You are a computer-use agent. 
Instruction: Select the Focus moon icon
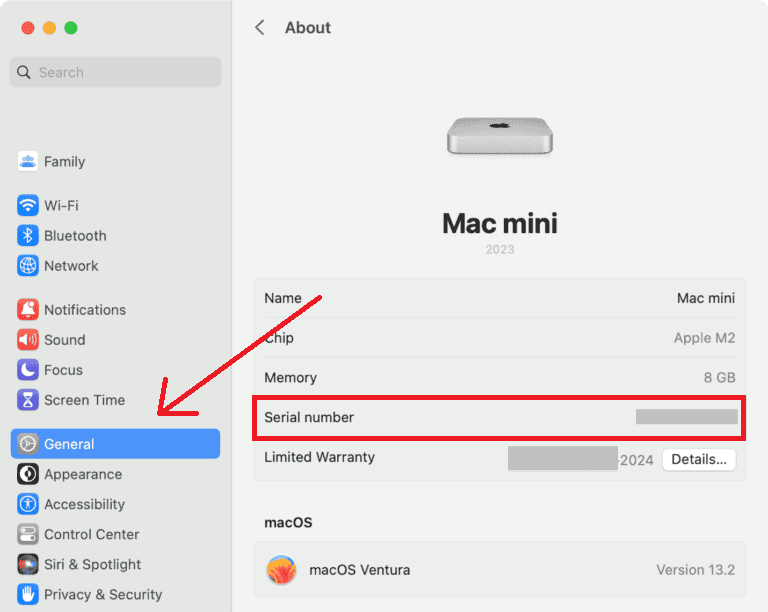[x=28, y=370]
